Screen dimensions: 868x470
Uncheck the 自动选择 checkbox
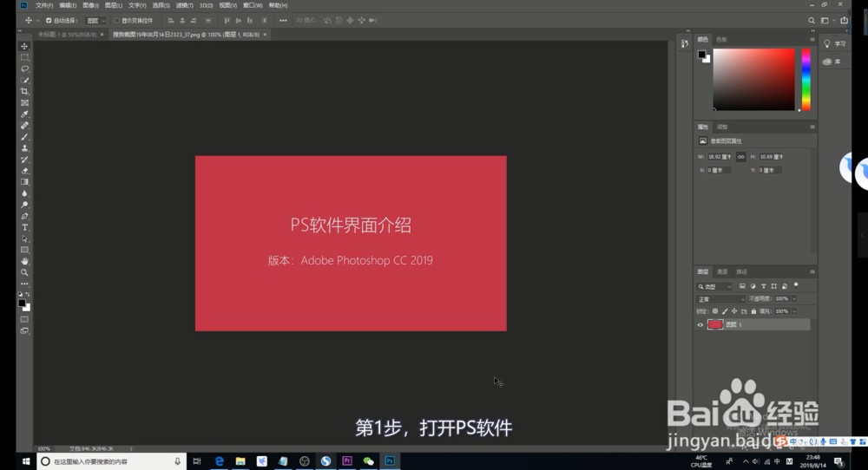(49, 21)
